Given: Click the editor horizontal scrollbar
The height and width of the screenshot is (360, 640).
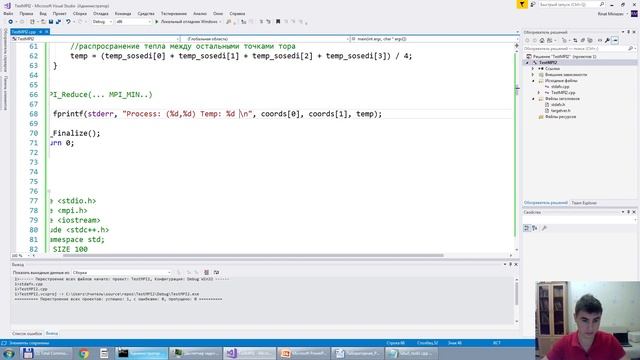Looking at the screenshot, I should (x=253, y=256).
